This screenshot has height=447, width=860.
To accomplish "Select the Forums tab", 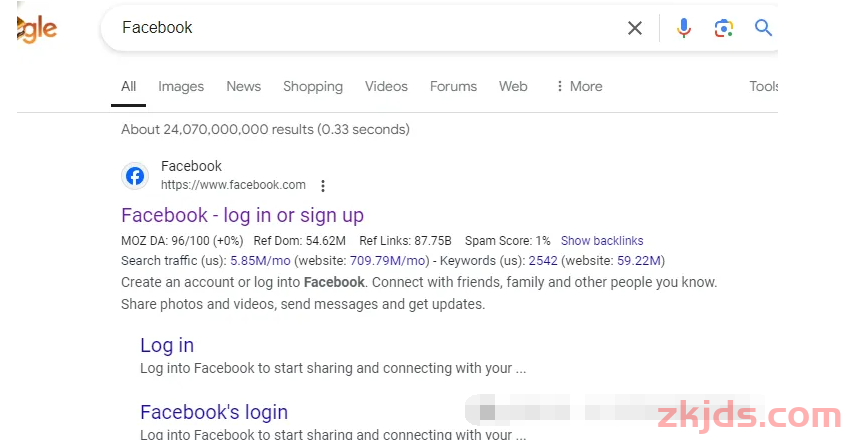I will (453, 86).
